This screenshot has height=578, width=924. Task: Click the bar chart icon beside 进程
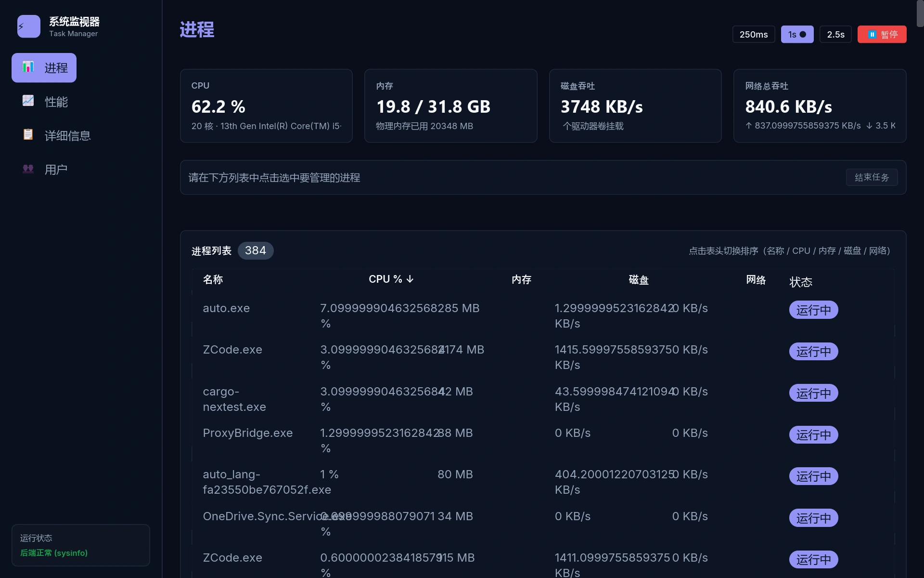tap(28, 67)
